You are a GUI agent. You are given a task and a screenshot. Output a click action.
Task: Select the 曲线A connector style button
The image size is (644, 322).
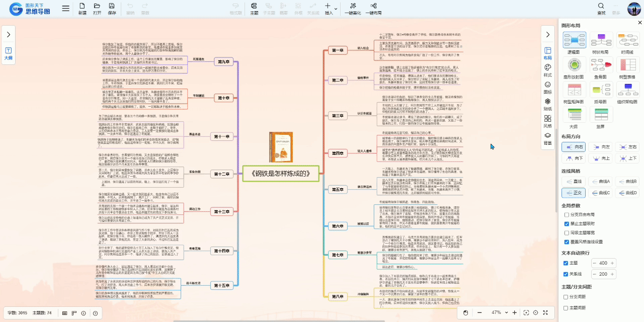[x=600, y=181]
